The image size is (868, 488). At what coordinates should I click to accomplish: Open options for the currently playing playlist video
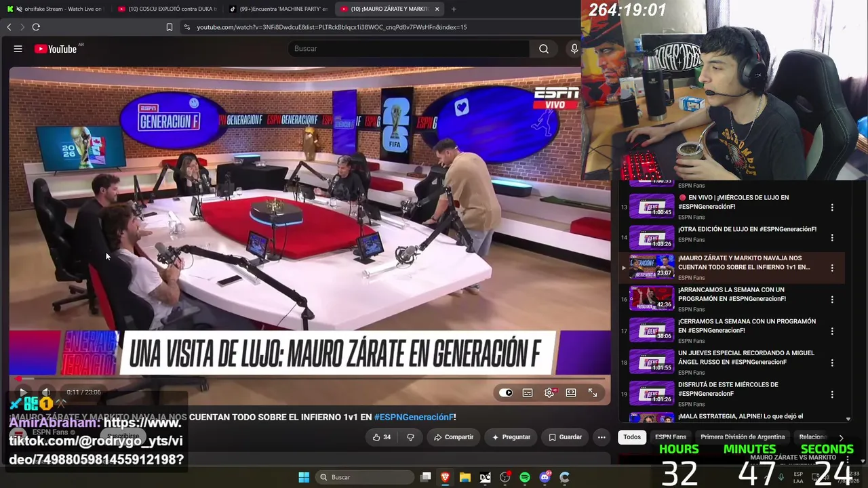point(832,268)
